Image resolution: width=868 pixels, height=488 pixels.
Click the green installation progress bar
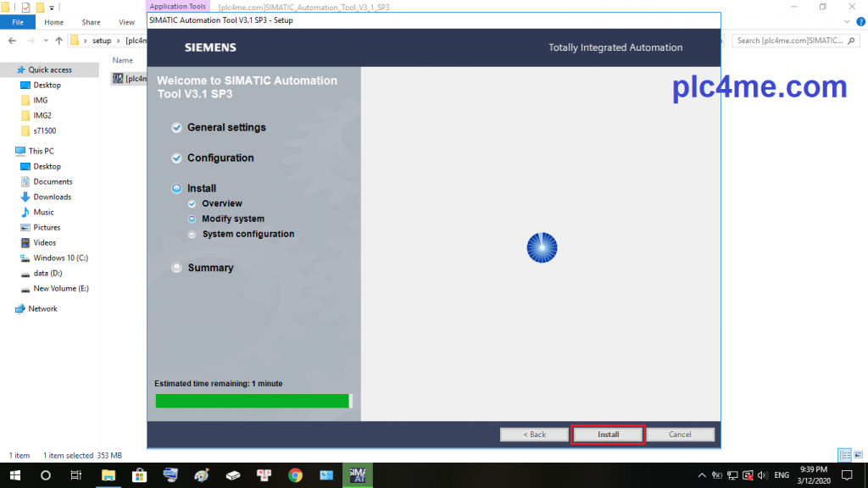click(253, 401)
